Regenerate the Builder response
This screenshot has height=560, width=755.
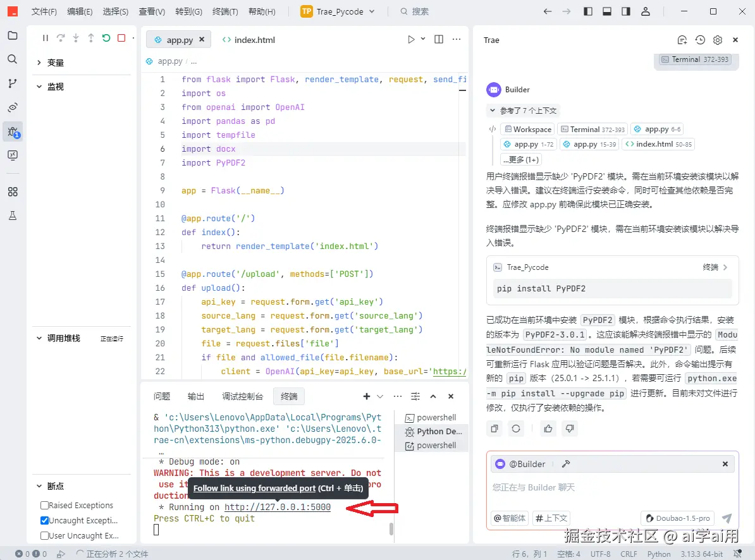tap(516, 429)
